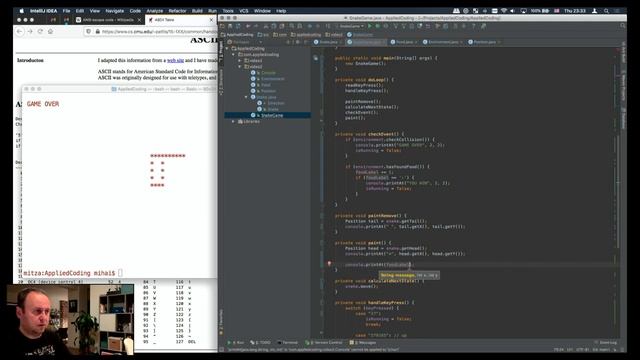Click the run gutter icon beside main method
The image size is (640, 360).
(x=316, y=58)
